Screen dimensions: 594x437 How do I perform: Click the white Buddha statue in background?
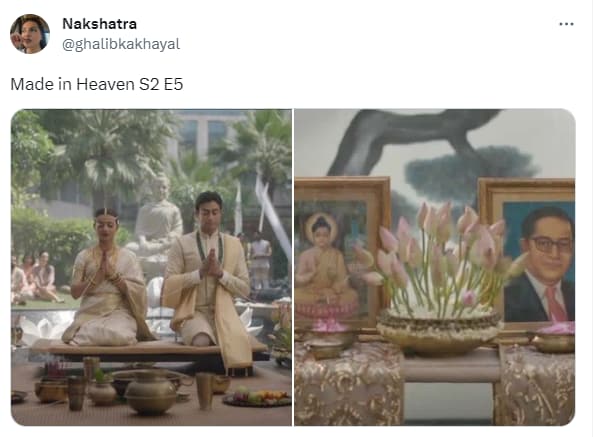158,222
